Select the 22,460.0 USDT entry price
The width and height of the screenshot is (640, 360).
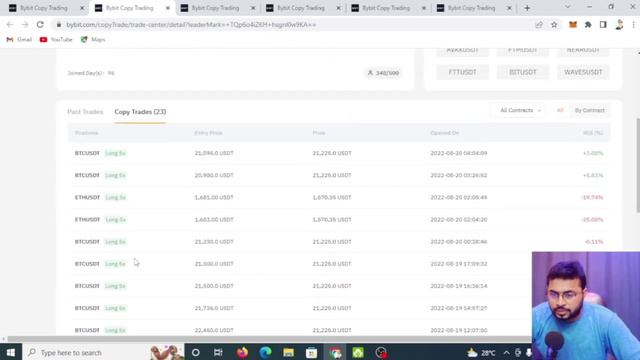pyautogui.click(x=214, y=330)
